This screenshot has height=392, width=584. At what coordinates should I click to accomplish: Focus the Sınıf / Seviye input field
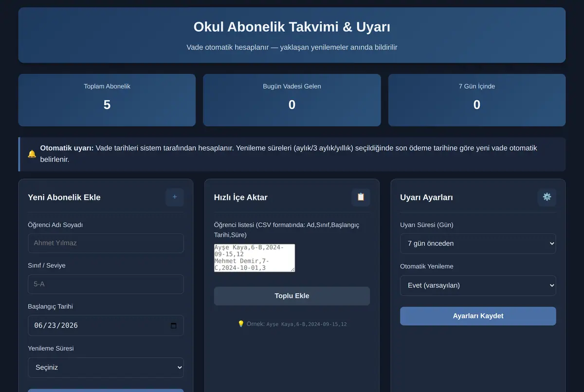106,284
